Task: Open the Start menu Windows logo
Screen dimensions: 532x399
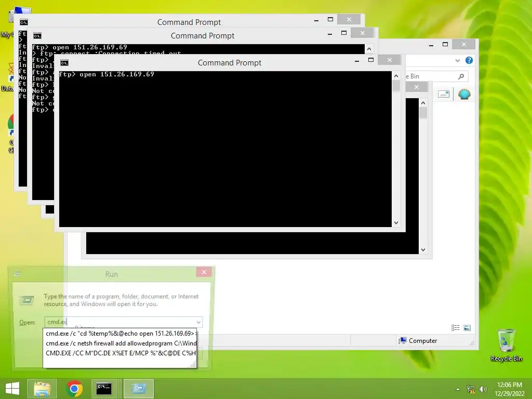Action: tap(12, 389)
